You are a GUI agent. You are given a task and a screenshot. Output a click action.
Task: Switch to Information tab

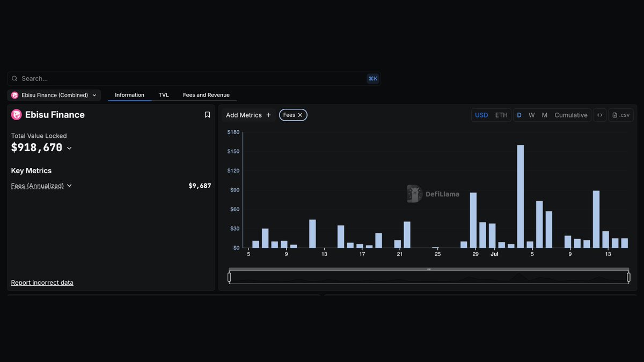tap(129, 95)
